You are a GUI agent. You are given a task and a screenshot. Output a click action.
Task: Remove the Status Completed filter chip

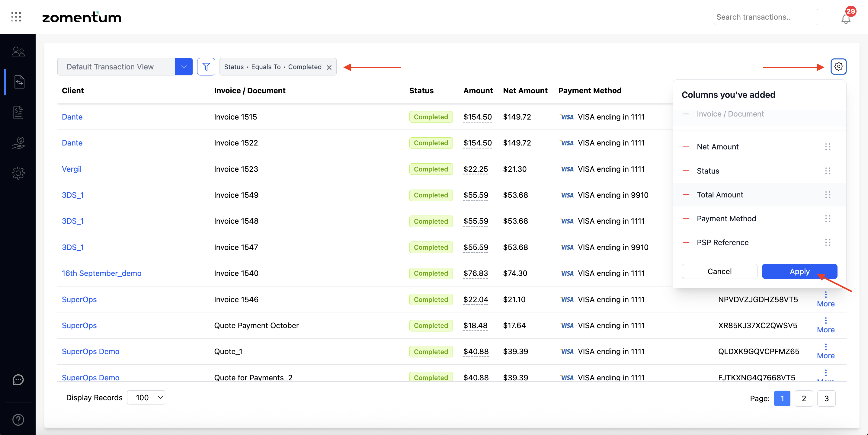pyautogui.click(x=329, y=67)
